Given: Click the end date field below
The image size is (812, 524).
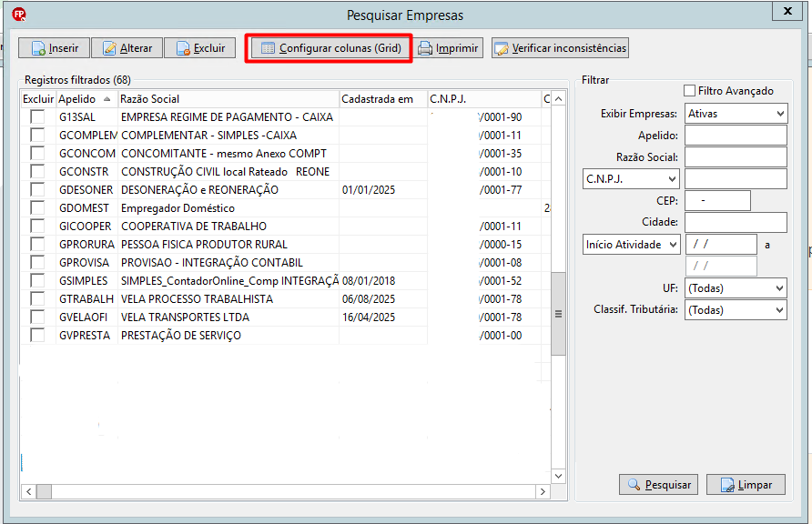Looking at the screenshot, I should click(721, 266).
